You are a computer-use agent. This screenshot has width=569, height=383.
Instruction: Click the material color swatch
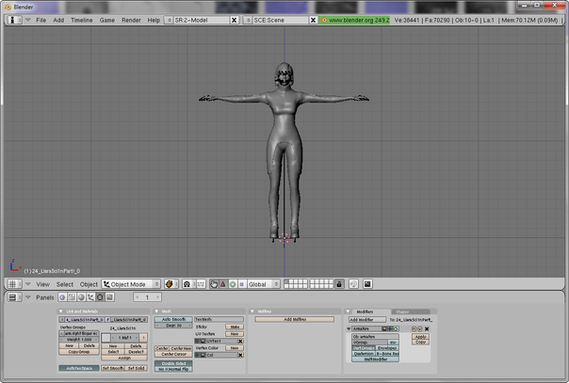(x=106, y=338)
